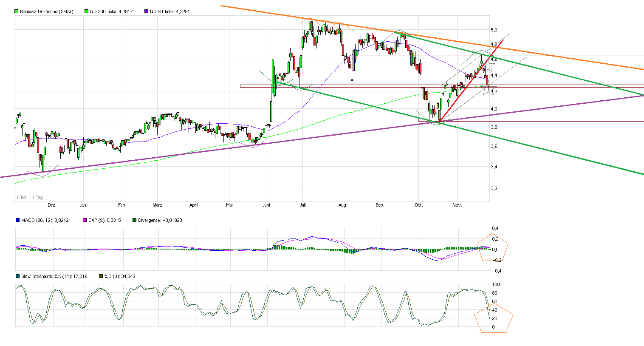Click the GD 200 Ticks legend marker
The width and height of the screenshot is (644, 346).
click(87, 11)
